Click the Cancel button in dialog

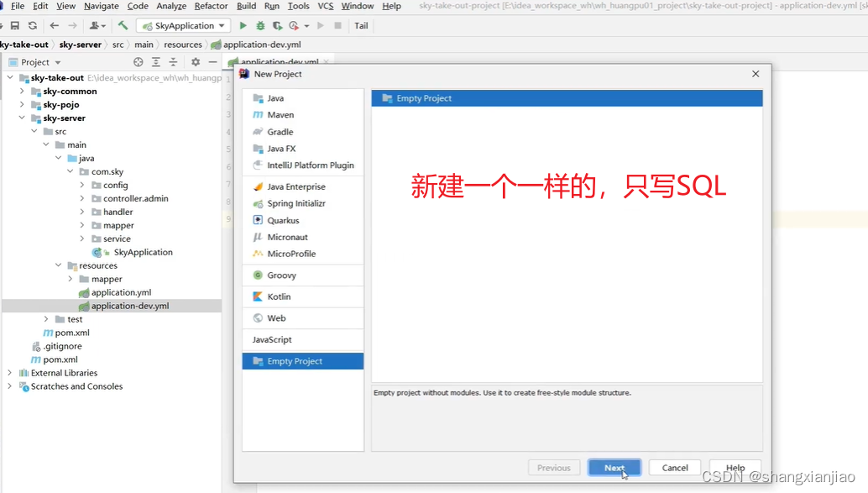click(675, 468)
